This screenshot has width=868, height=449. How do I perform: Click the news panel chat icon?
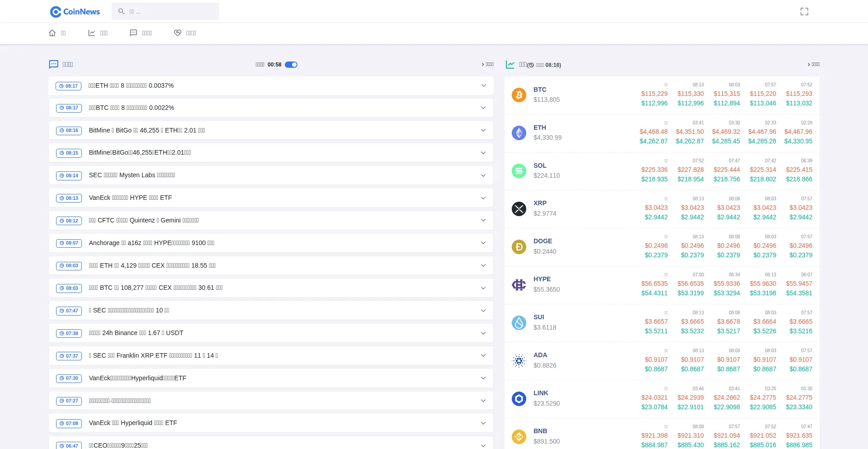[54, 64]
